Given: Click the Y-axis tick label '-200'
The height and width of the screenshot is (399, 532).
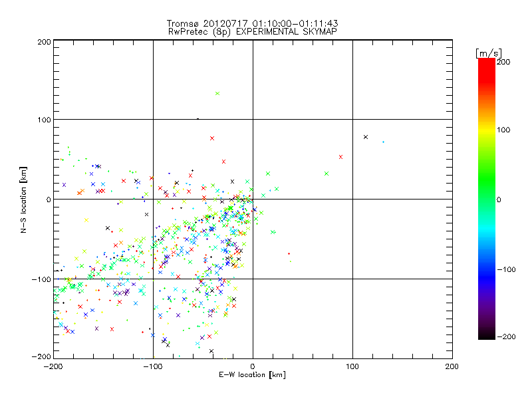Looking at the screenshot, I should tap(41, 356).
